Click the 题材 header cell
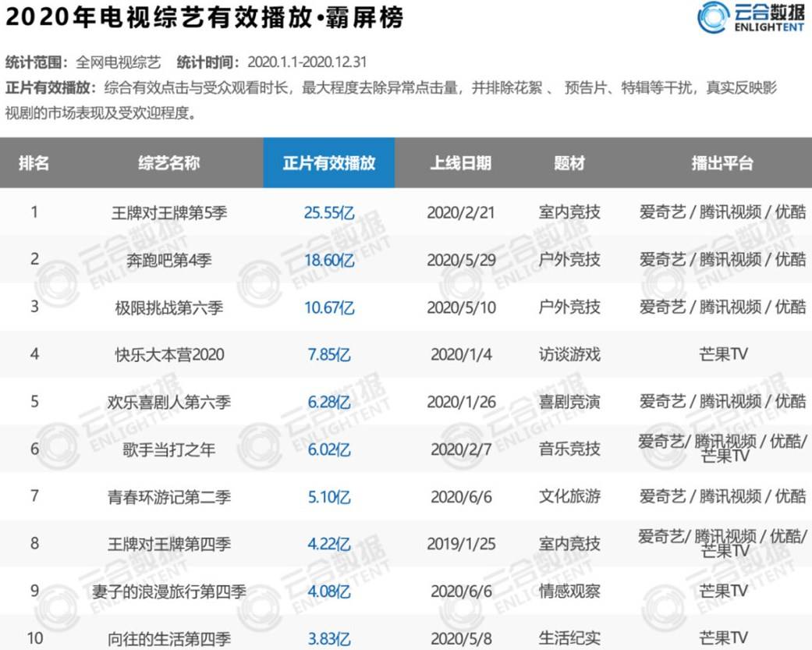The height and width of the screenshot is (650, 812). coord(566,163)
